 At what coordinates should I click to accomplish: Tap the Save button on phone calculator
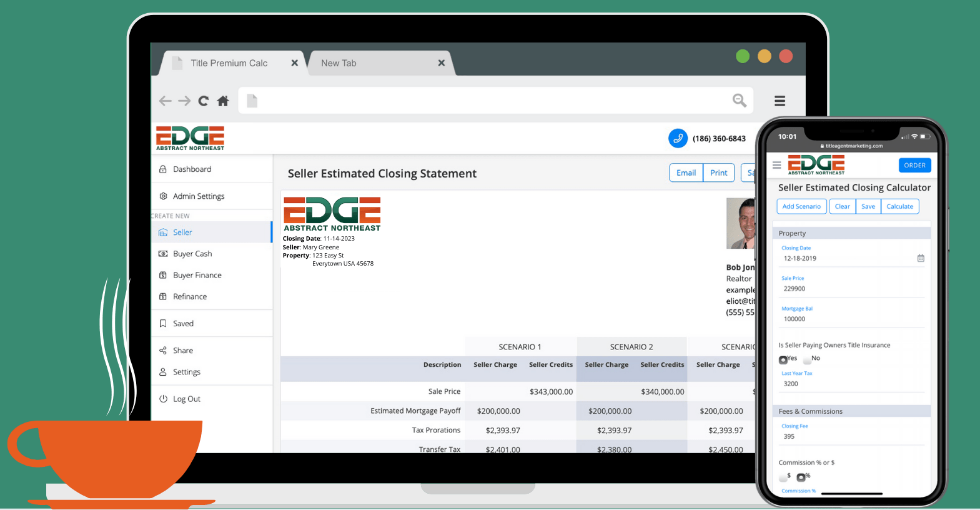pos(868,206)
